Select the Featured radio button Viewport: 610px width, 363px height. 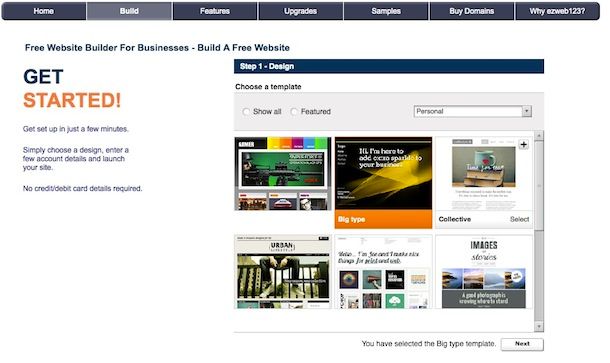click(294, 112)
